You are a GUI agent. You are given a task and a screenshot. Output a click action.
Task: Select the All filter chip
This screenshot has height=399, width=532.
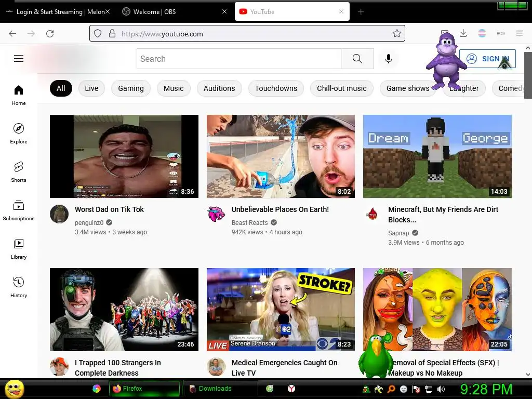click(61, 88)
